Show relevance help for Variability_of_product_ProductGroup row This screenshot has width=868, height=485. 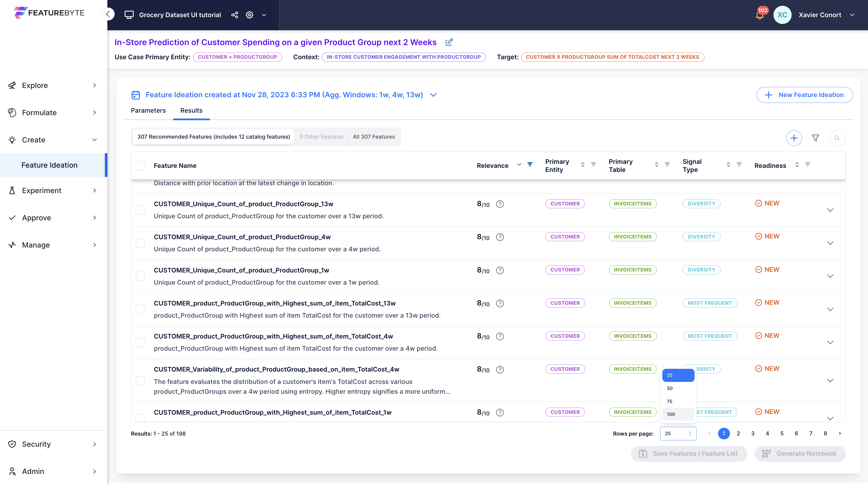point(500,369)
